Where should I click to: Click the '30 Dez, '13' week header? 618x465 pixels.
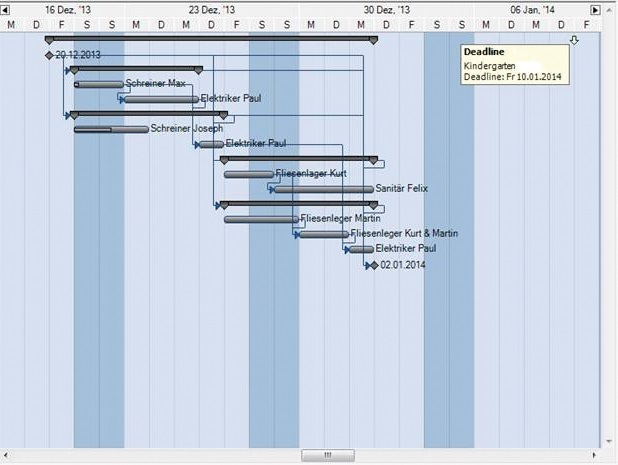[386, 9]
